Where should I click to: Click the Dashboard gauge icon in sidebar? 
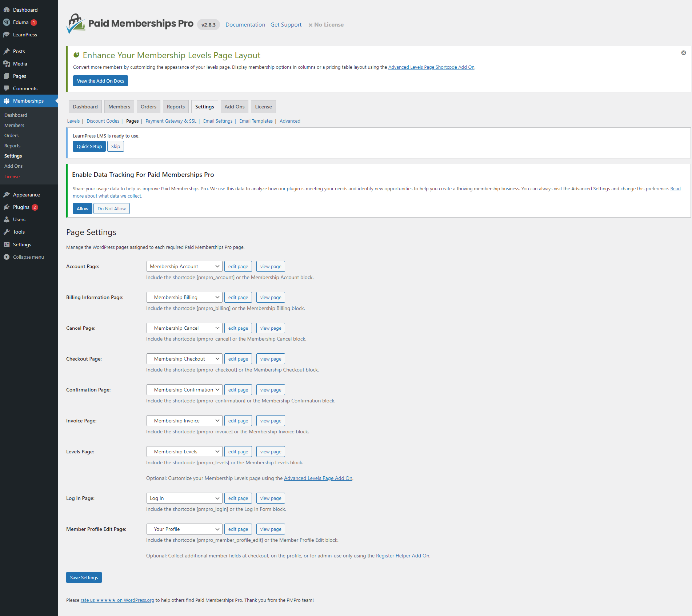pyautogui.click(x=7, y=10)
